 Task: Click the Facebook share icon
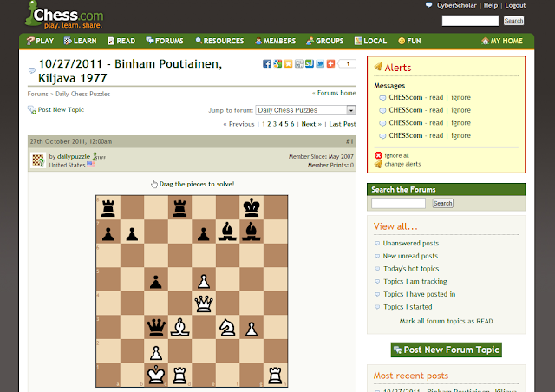[x=267, y=63]
